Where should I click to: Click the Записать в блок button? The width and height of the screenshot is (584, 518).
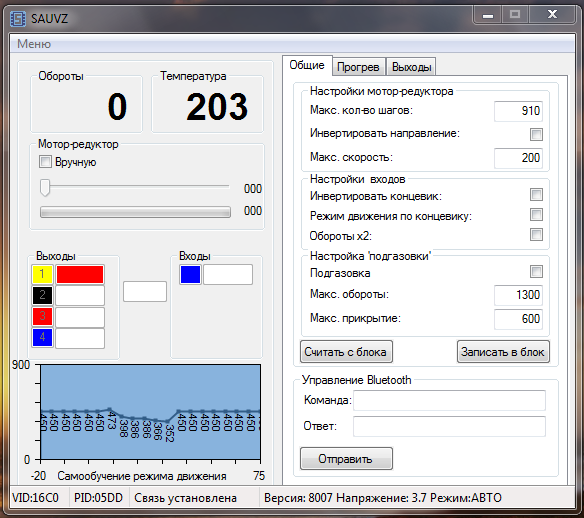503,352
